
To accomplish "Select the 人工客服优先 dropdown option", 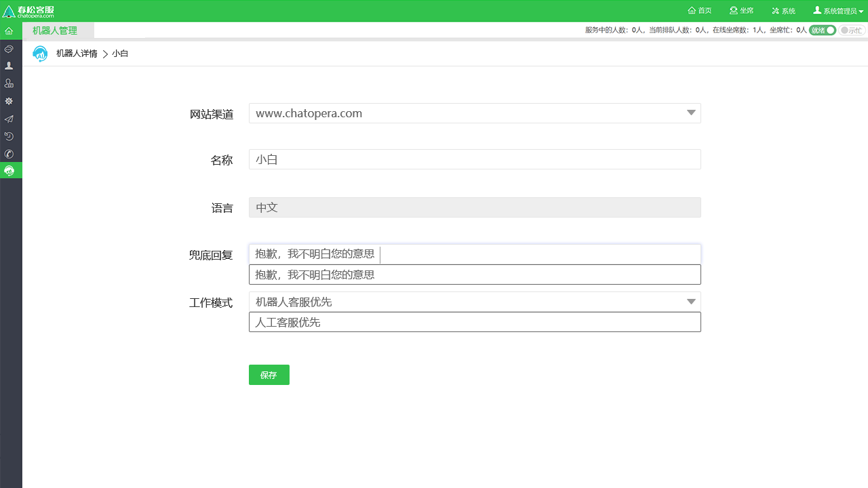I will click(475, 321).
